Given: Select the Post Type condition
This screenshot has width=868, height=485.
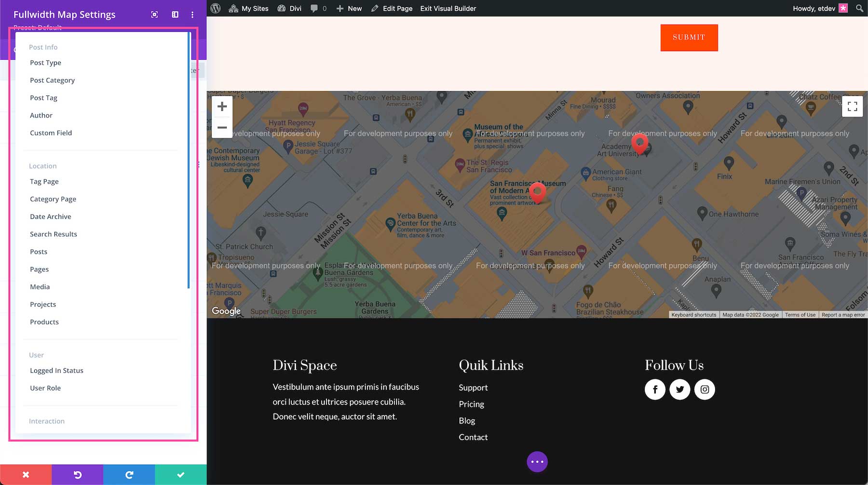Looking at the screenshot, I should coord(45,62).
